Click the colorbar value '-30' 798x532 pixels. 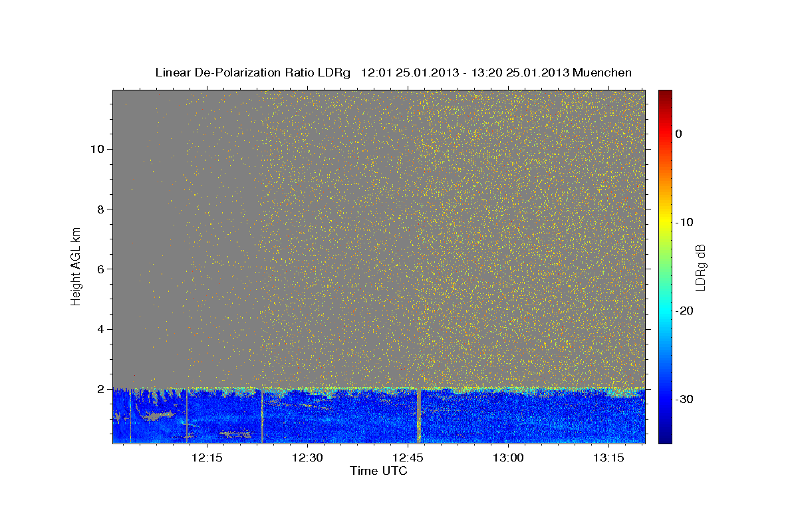684,399
